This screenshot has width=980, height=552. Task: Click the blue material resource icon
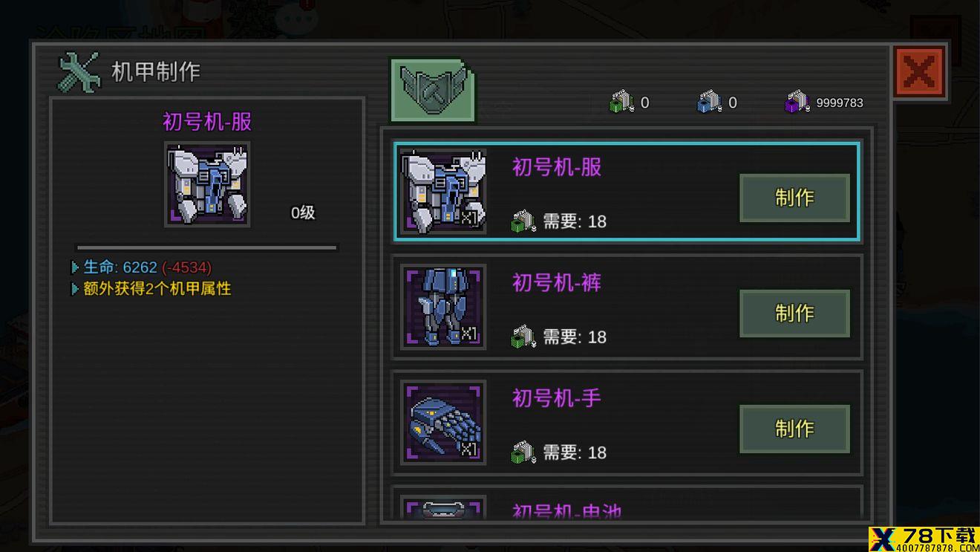[709, 102]
